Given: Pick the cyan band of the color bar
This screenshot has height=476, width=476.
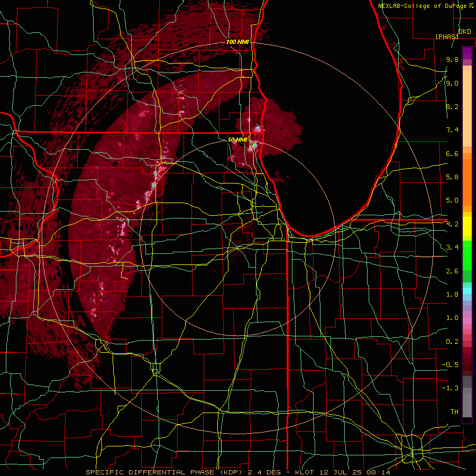Looking at the screenshot, I should [x=467, y=291].
